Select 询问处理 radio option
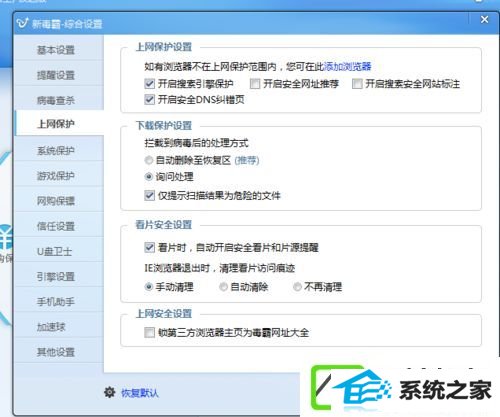500x417 pixels. coord(149,177)
